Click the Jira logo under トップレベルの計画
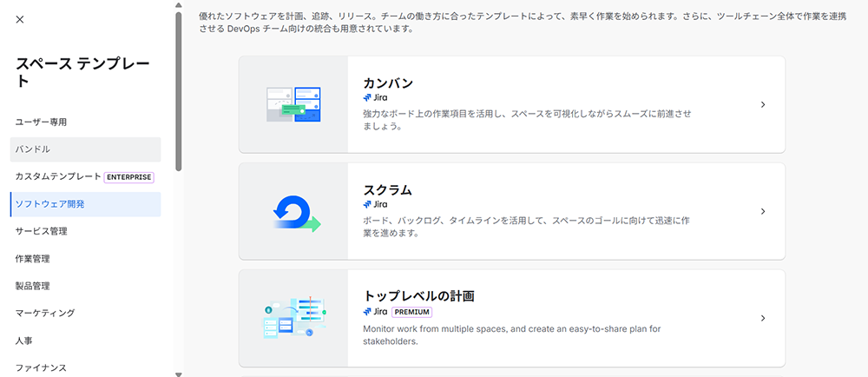This screenshot has height=377, width=868. pos(368,311)
